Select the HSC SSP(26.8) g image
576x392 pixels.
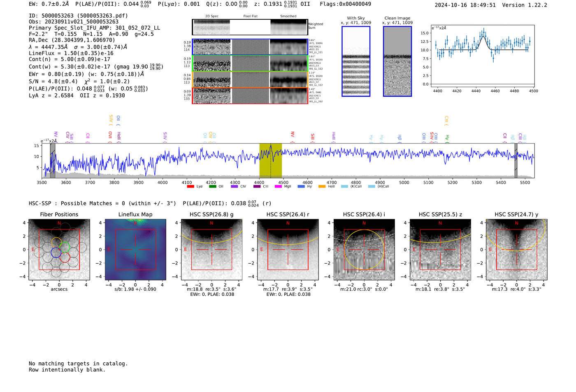pyautogui.click(x=211, y=250)
